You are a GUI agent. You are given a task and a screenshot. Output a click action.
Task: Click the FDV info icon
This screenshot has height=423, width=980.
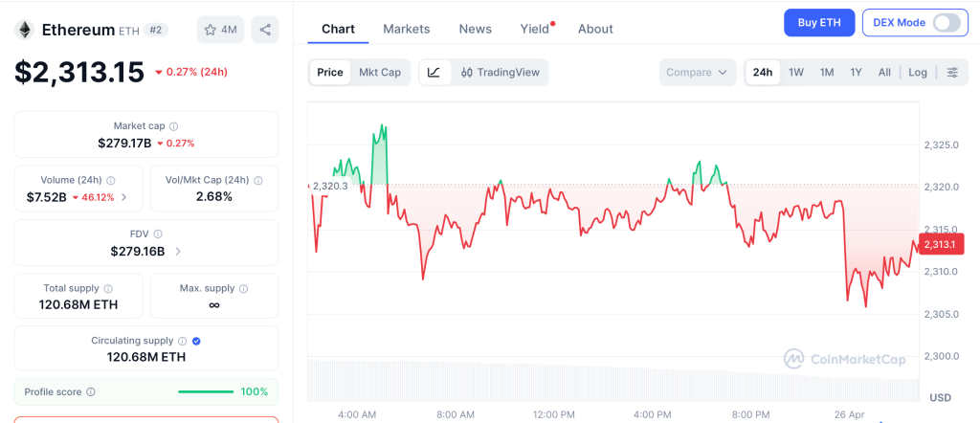(x=158, y=234)
